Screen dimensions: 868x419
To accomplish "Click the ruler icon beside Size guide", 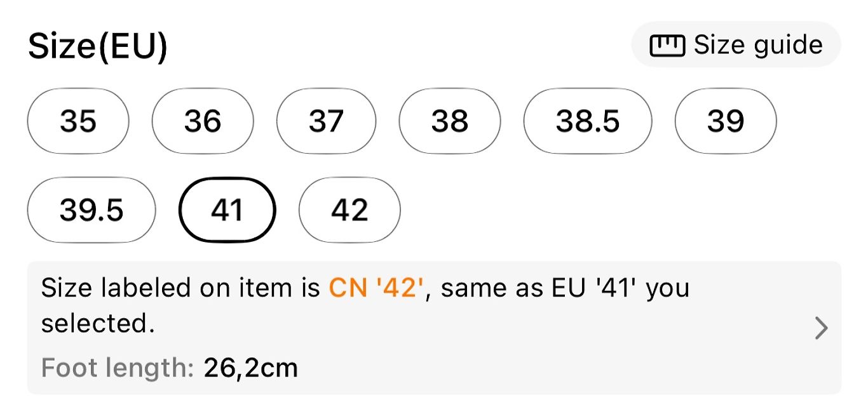I will [667, 46].
